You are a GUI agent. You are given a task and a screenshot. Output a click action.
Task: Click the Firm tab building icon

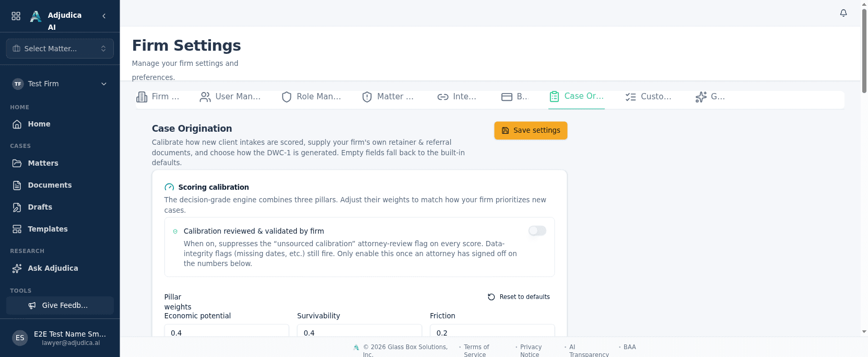coord(142,97)
